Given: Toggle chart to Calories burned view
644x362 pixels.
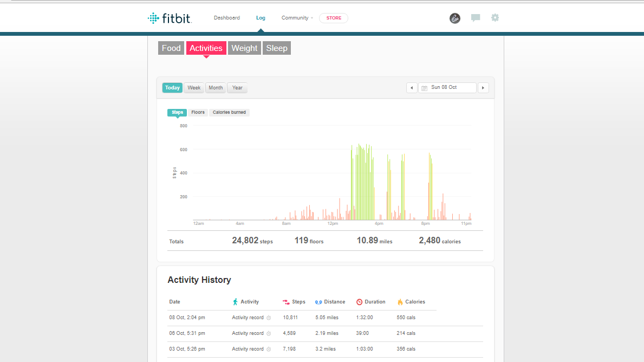Looking at the screenshot, I should tap(229, 113).
